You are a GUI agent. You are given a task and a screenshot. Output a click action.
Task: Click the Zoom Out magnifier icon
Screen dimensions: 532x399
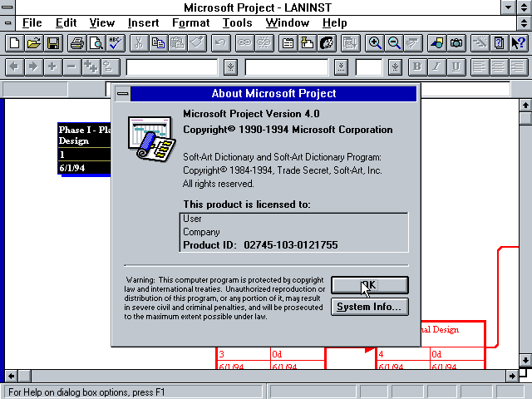(394, 43)
